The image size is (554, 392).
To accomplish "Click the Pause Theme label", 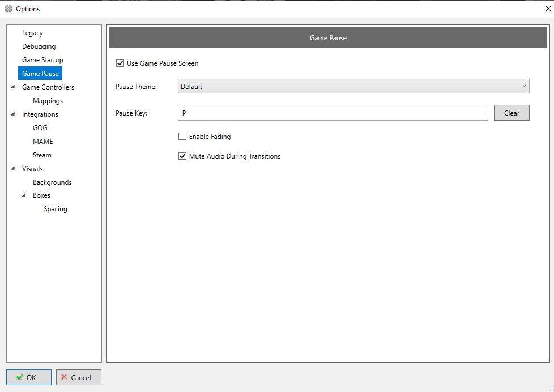I will pos(136,87).
